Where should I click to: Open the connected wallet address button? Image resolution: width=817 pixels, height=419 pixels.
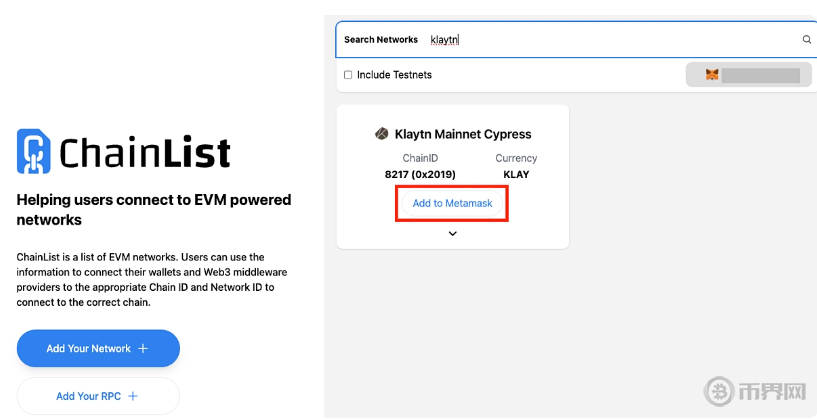[748, 75]
